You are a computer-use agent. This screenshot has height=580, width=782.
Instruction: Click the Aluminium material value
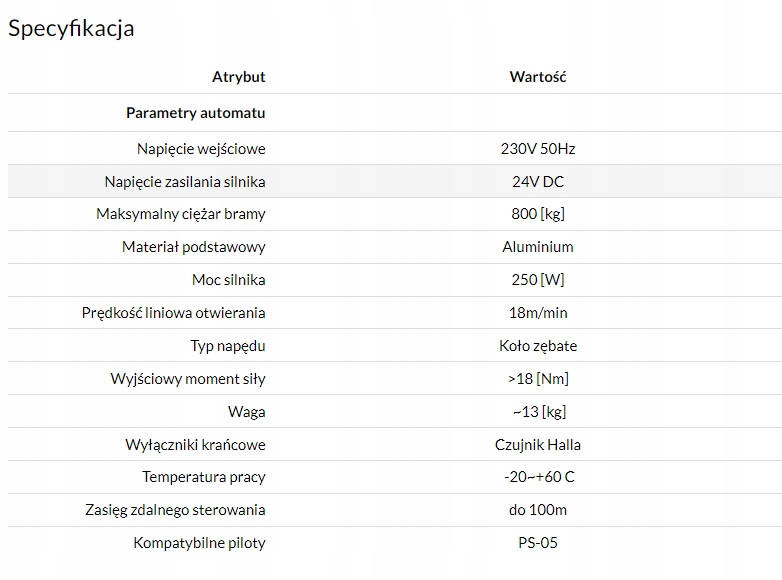[538, 247]
